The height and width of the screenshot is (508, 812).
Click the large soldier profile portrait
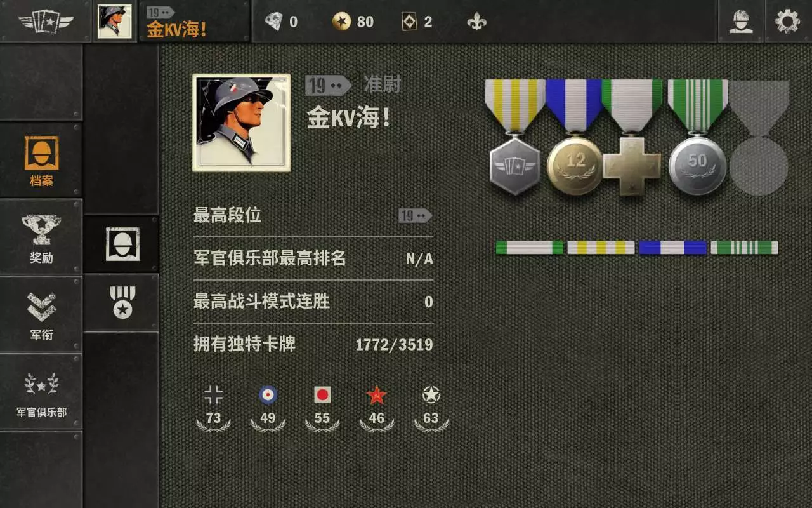click(x=242, y=123)
